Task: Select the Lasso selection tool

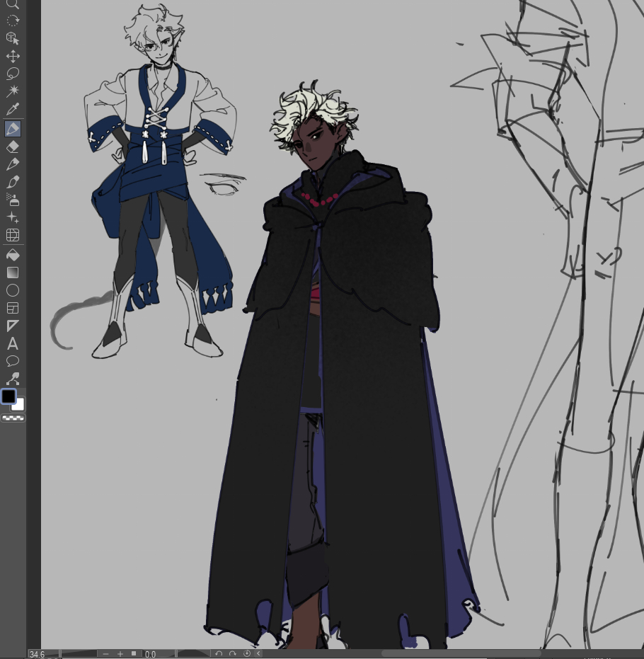Action: [13, 74]
